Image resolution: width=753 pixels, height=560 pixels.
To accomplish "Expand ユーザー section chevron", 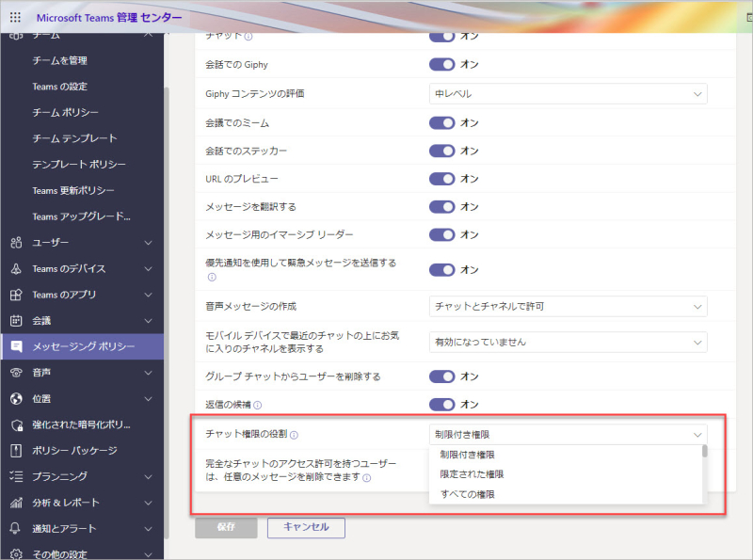I will coord(149,243).
